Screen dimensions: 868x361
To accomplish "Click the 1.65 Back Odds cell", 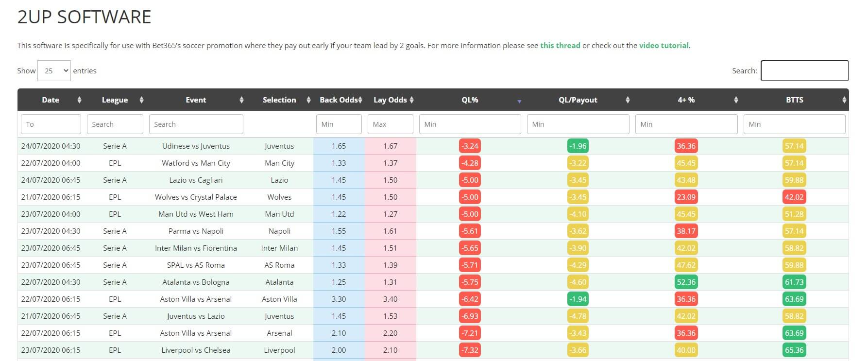I will [339, 146].
